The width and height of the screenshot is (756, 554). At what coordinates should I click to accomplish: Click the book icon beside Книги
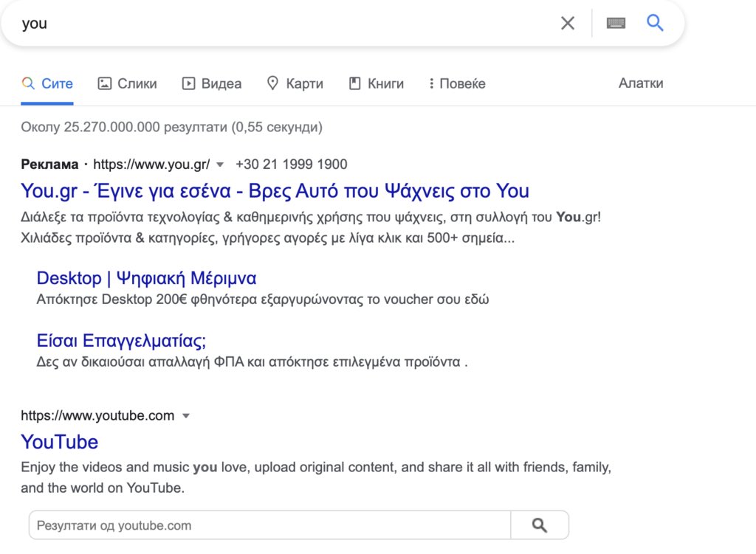click(x=355, y=83)
